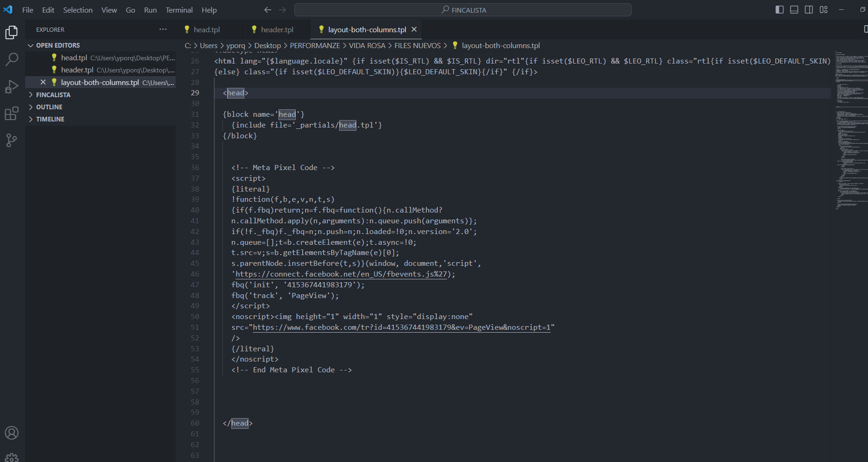This screenshot has width=868, height=462.
Task: Click the Desktop breadcrumb segment
Action: (268, 45)
